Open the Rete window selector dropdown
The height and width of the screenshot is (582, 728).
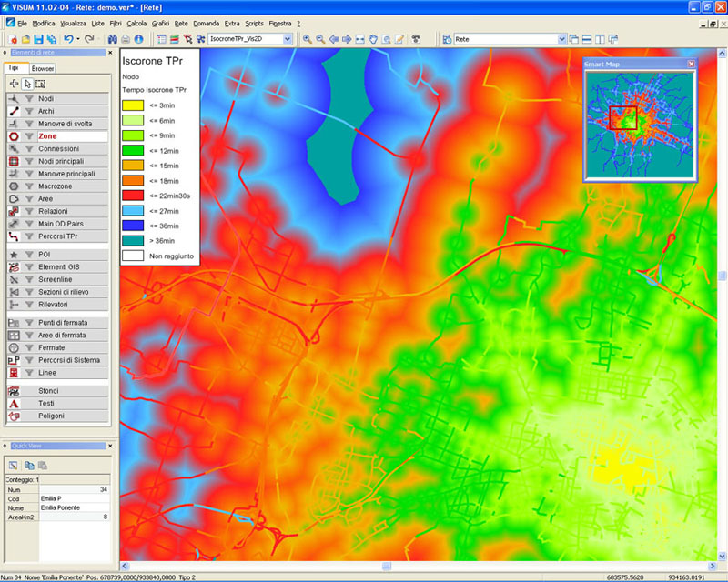pos(561,39)
